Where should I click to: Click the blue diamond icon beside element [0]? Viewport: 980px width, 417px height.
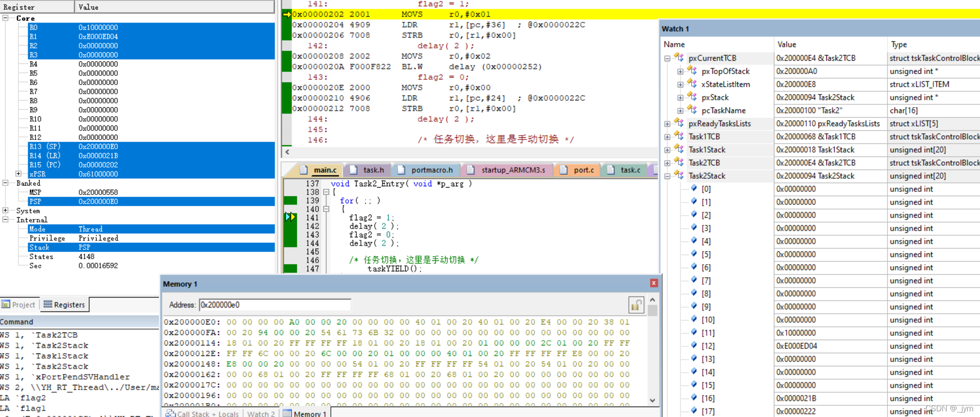coord(694,188)
